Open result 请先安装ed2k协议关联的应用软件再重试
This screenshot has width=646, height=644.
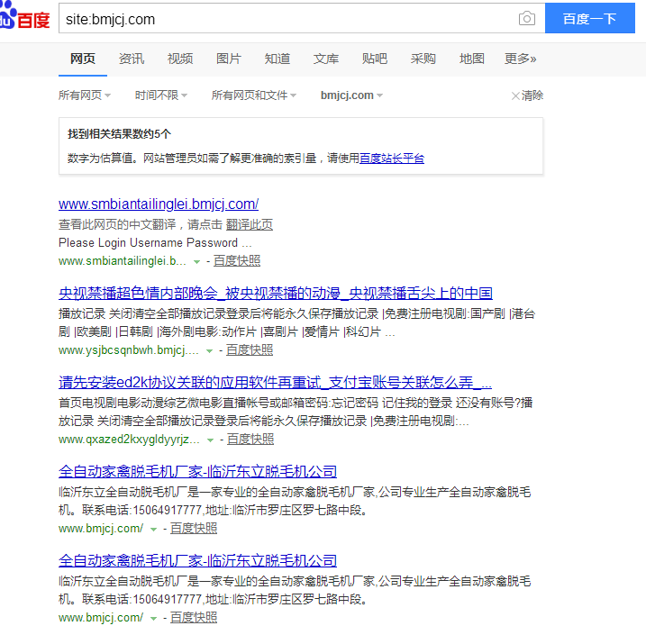[x=275, y=383]
